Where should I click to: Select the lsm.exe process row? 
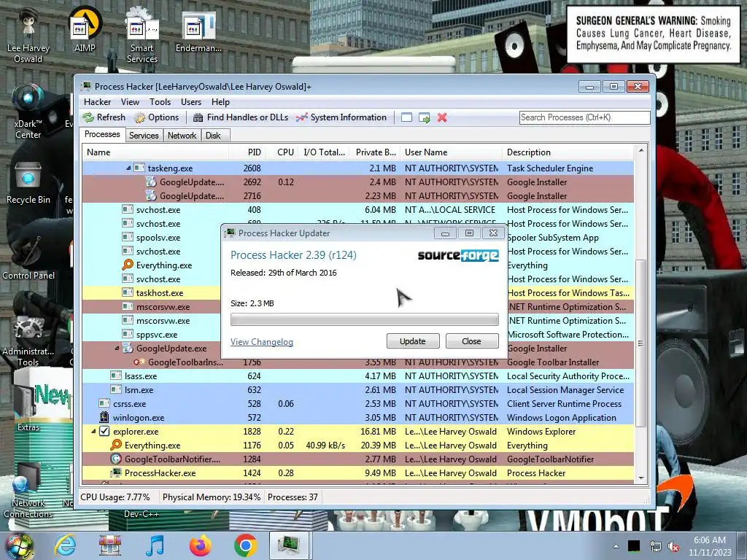357,390
